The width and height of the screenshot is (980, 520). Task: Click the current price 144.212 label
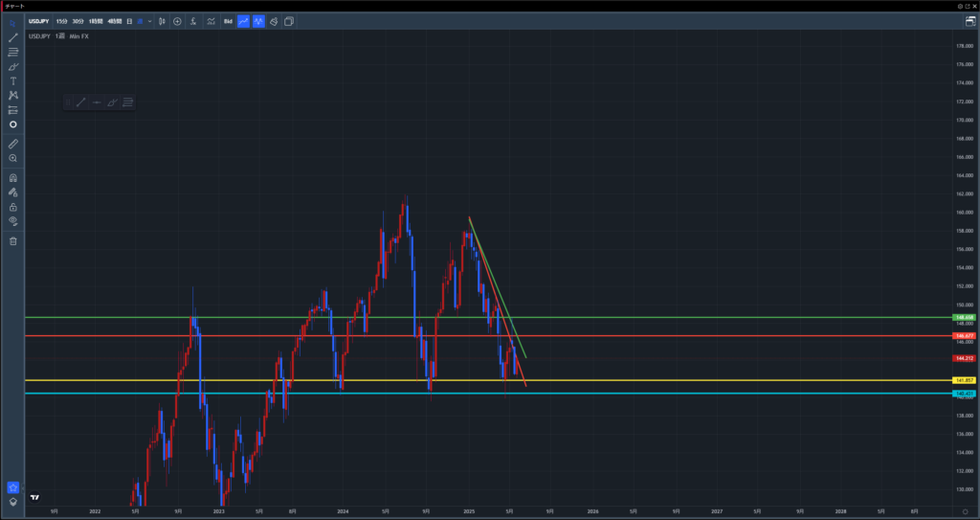click(965, 358)
